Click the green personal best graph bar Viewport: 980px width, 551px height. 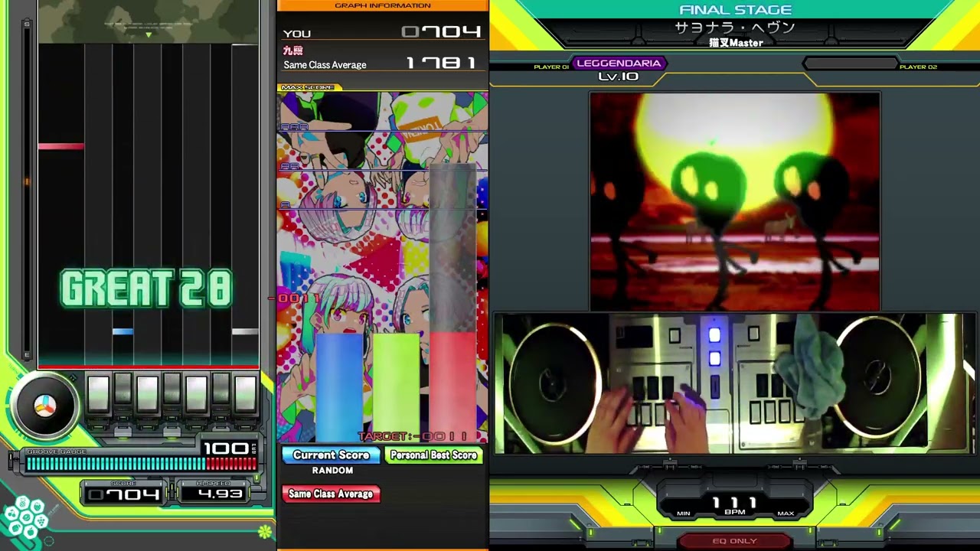pos(396,387)
